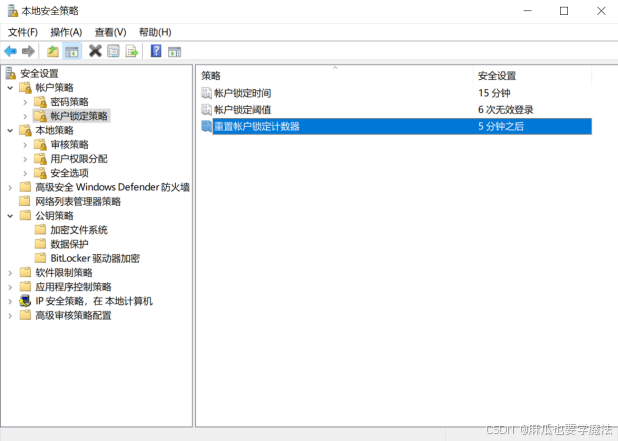
Task: Click the 本地策略 folder icon
Action: [x=26, y=130]
